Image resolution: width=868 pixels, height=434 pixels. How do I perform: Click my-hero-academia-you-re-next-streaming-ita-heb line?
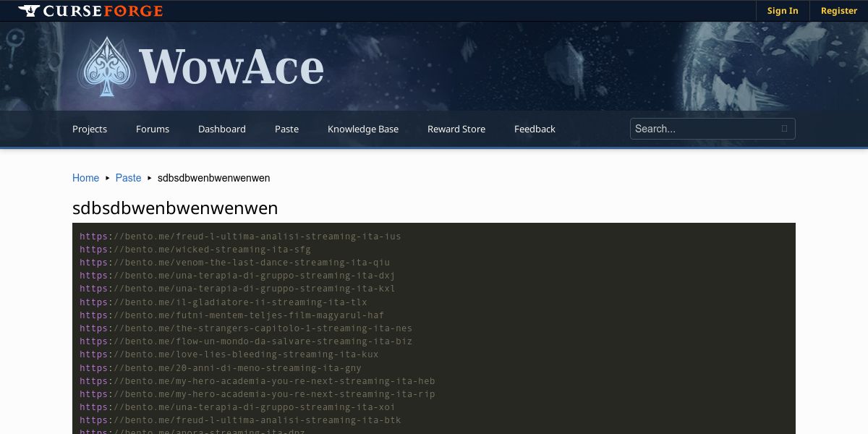(258, 381)
